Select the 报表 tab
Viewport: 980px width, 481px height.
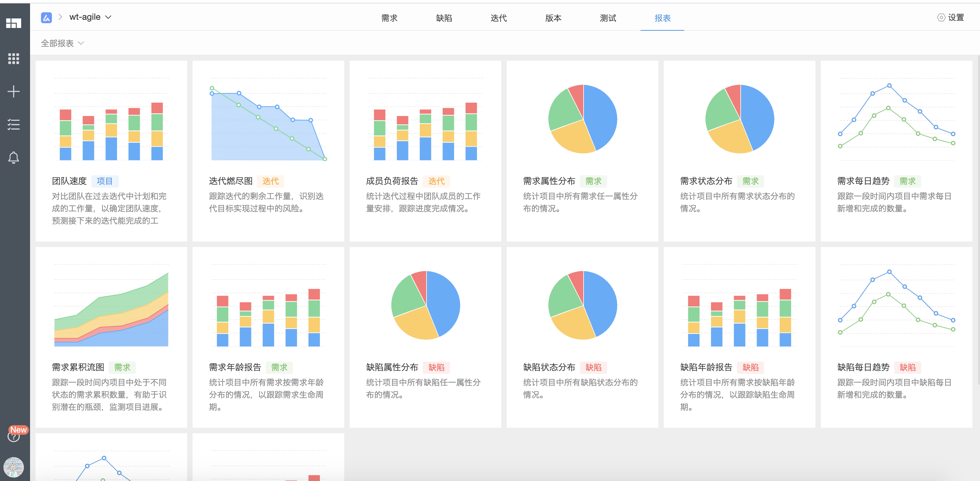coord(662,18)
